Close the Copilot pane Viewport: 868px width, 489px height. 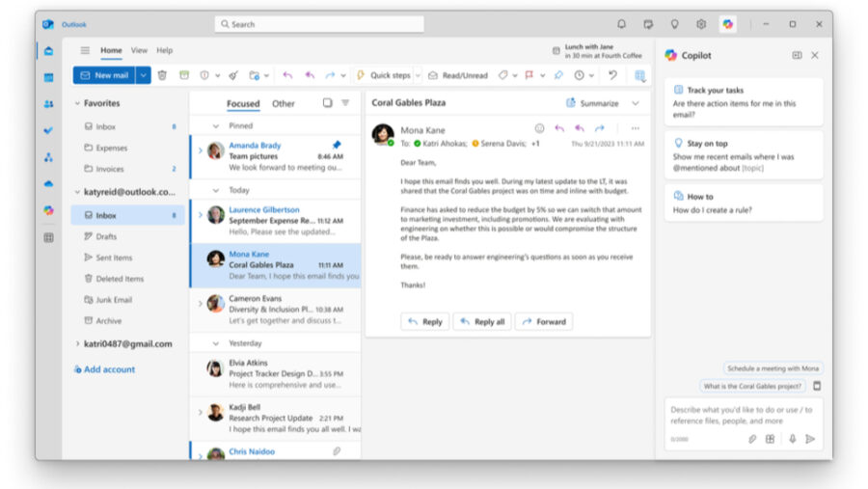coord(815,55)
